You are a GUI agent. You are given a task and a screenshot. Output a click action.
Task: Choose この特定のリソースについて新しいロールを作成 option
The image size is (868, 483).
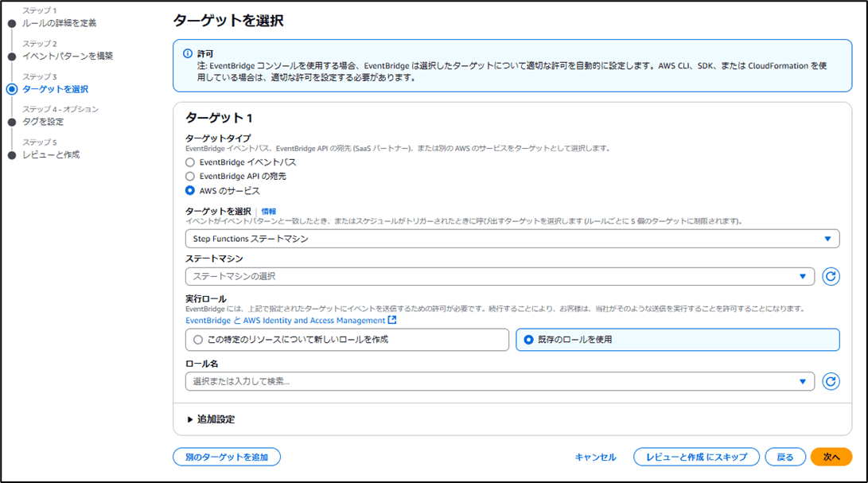click(x=347, y=340)
